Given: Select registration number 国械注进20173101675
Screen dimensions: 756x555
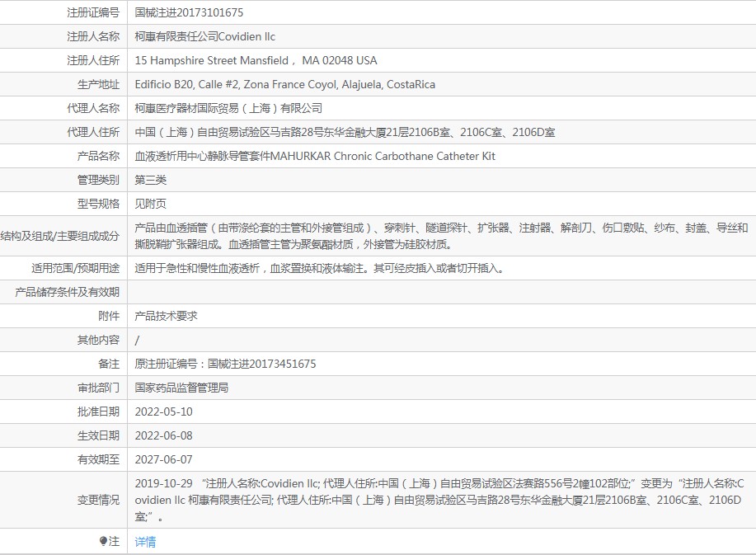Looking at the screenshot, I should (x=189, y=12).
